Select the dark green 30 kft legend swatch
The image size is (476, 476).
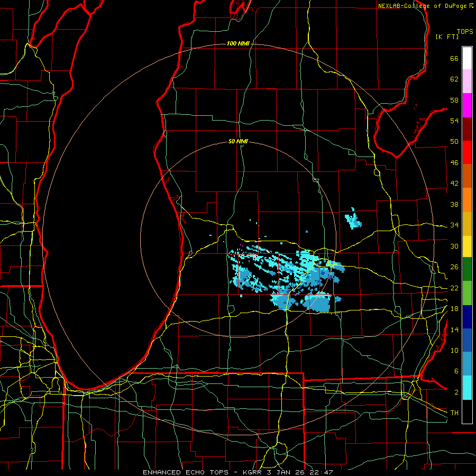[x=467, y=269]
